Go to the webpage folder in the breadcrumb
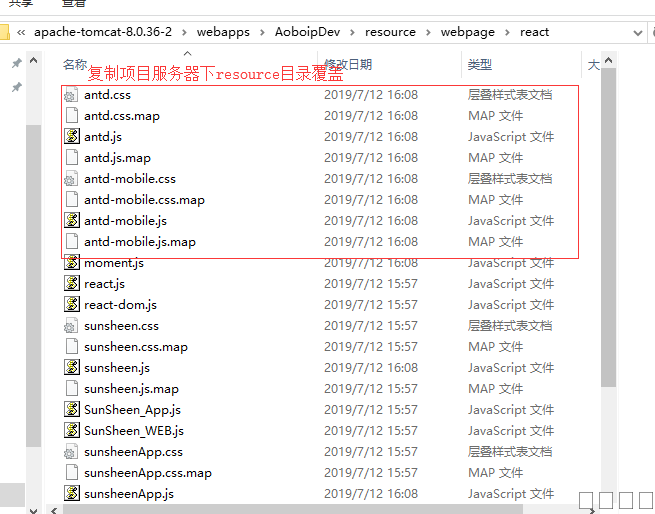Viewport: 655px width, 514px height. [x=468, y=32]
